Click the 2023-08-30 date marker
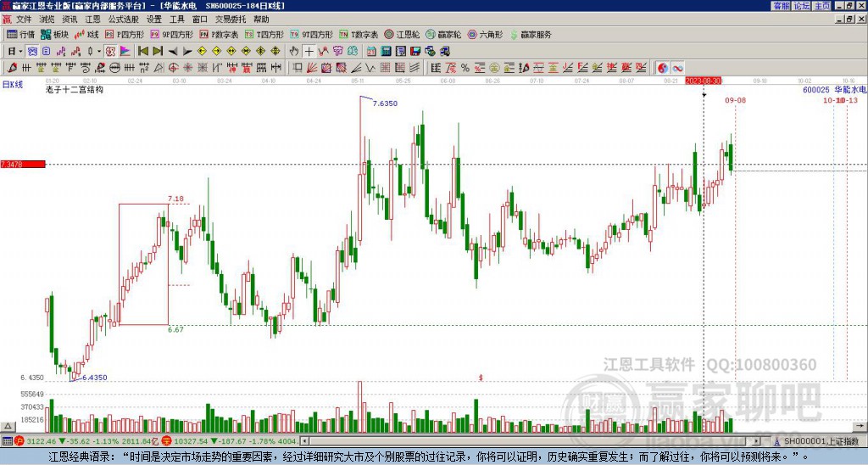Viewport: 868px width, 465px height. click(704, 81)
